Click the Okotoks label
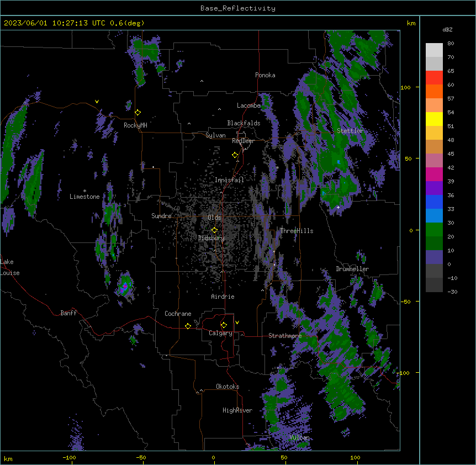 coord(228,387)
